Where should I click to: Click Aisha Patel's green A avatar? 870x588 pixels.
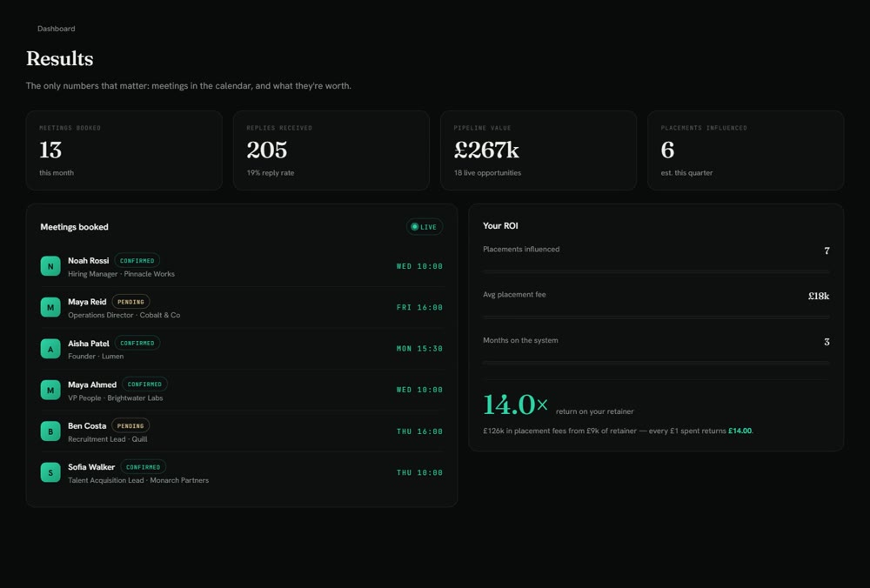coord(50,349)
